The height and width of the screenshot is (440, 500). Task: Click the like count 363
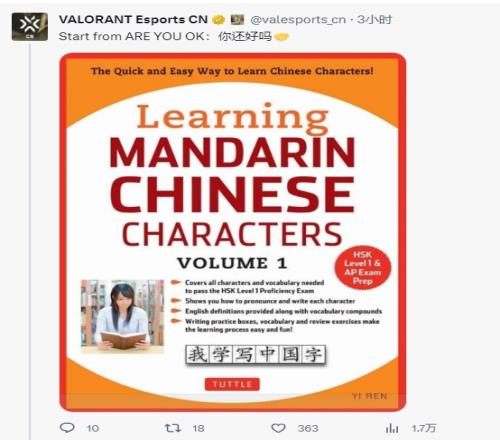(308, 428)
